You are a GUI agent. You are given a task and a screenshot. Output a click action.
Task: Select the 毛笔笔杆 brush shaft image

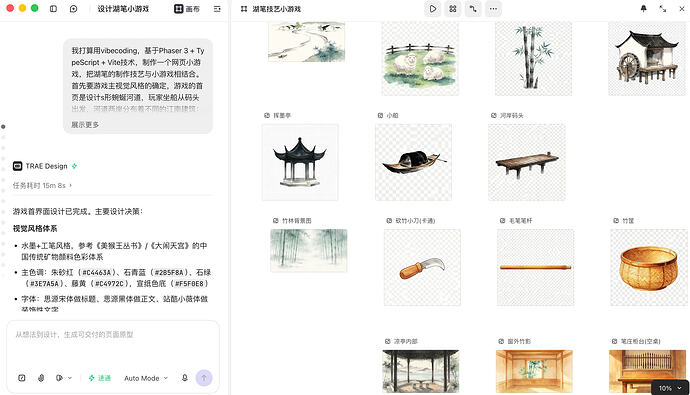(536, 267)
